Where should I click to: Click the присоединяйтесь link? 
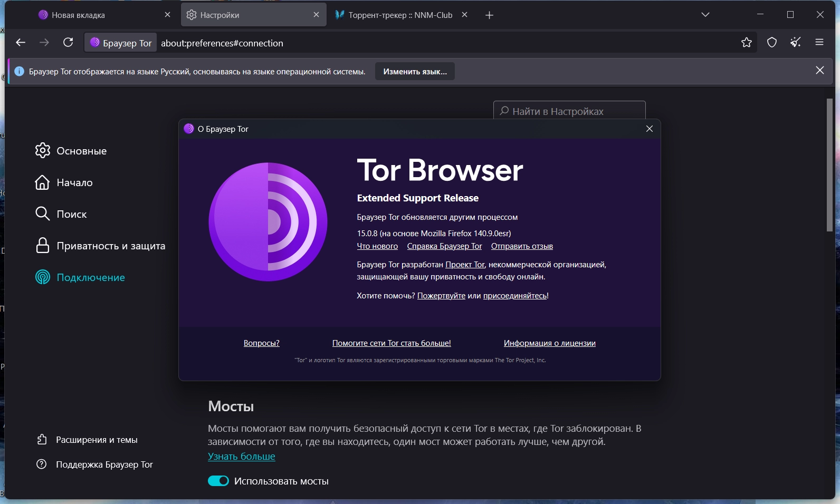coord(515,296)
